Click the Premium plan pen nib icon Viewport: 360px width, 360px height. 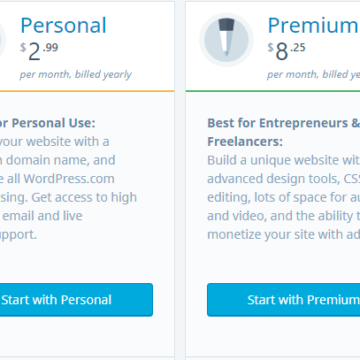pyautogui.click(x=226, y=39)
